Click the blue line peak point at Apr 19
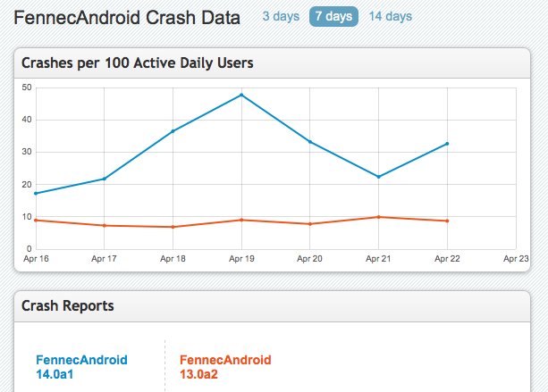Image resolution: width=548 pixels, height=392 pixels. [241, 95]
